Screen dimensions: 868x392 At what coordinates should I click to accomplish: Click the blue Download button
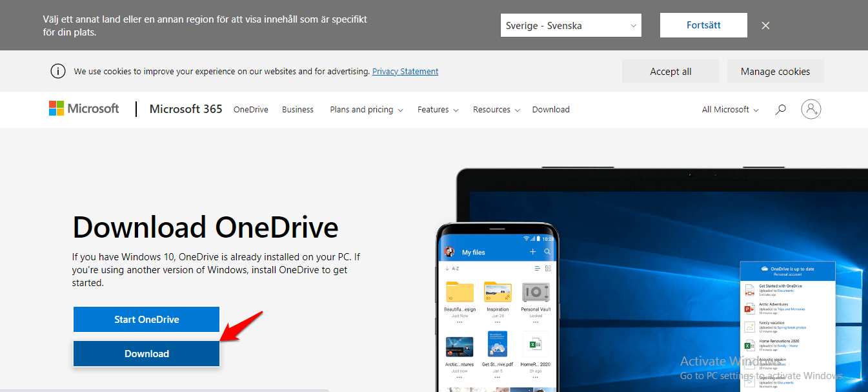tap(146, 354)
